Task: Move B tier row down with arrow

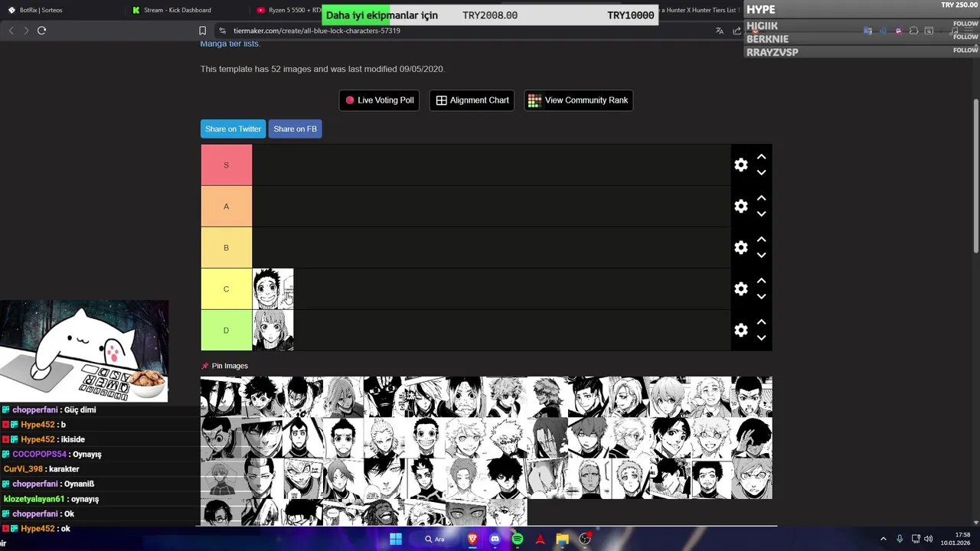Action: click(x=761, y=256)
